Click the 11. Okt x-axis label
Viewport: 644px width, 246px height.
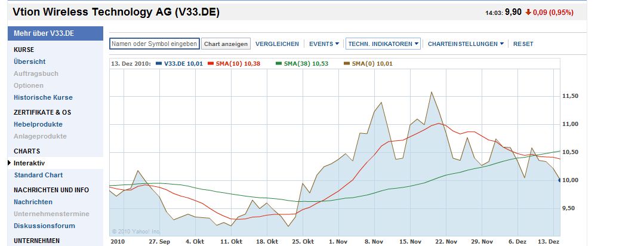[x=231, y=241]
